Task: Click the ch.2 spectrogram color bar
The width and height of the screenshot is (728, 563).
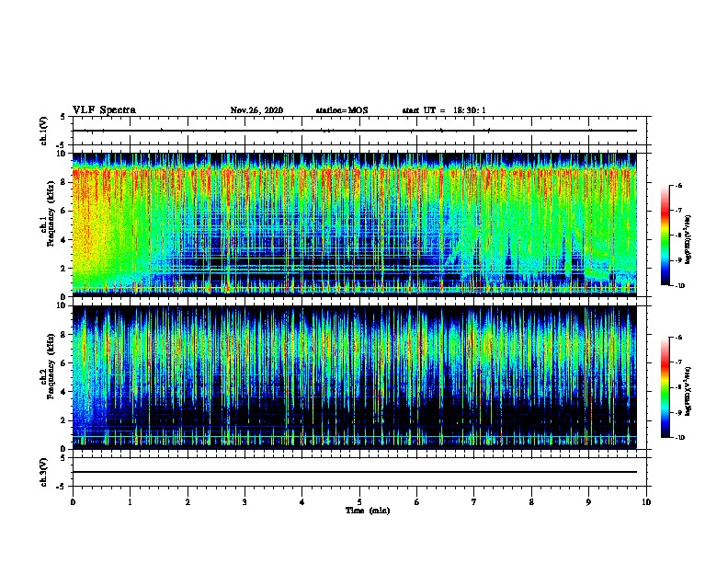Action: (665, 387)
